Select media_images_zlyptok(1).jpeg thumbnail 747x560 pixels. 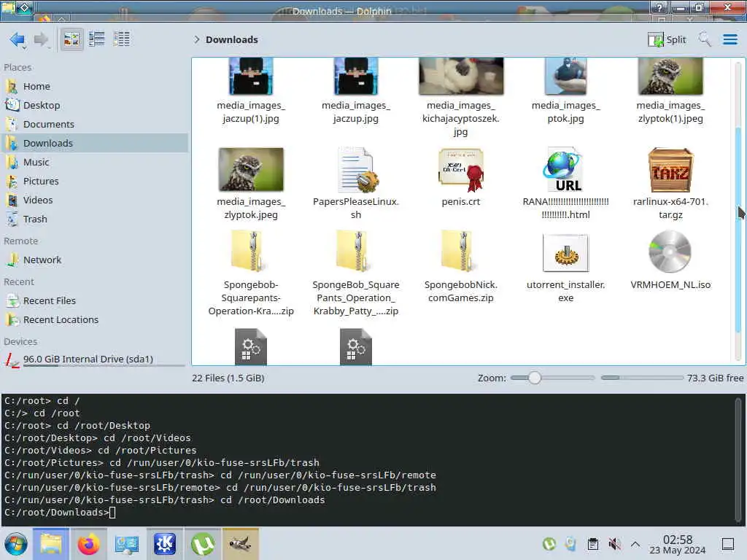click(x=670, y=76)
